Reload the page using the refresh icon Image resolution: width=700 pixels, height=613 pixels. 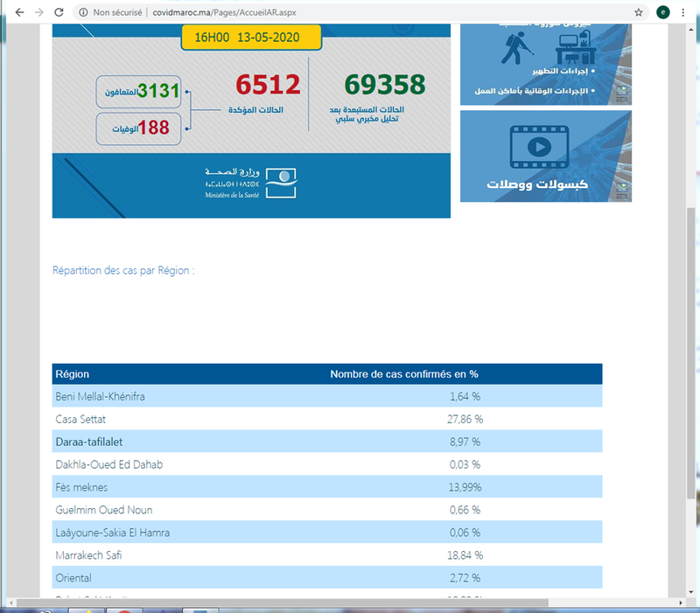click(x=58, y=12)
